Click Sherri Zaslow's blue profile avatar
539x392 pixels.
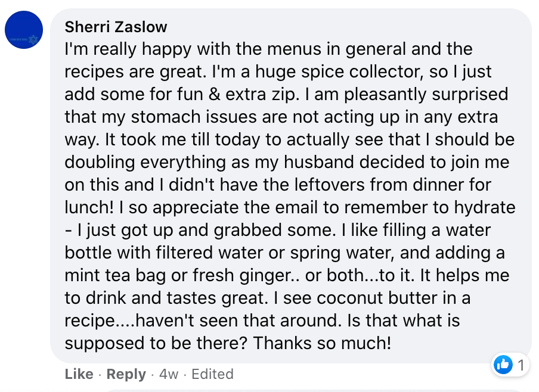point(24,30)
